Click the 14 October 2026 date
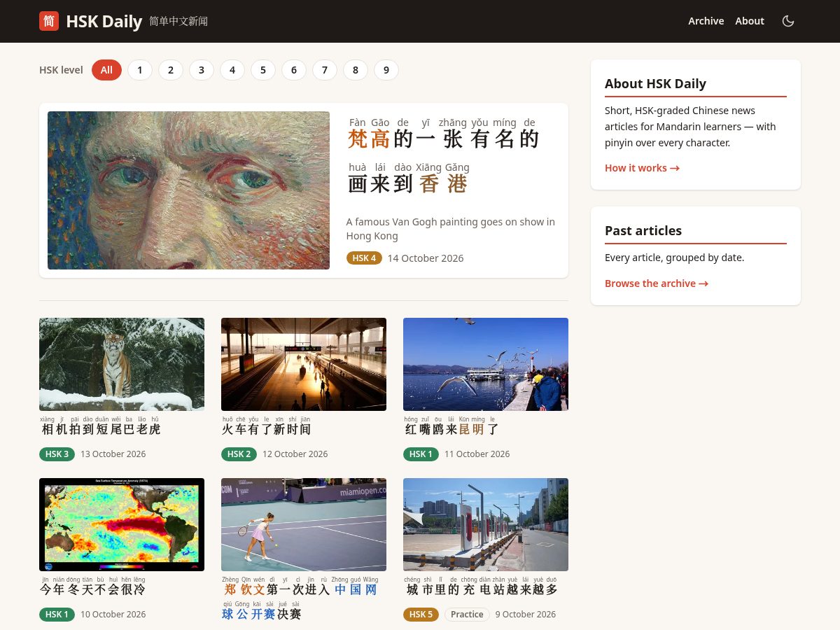The width and height of the screenshot is (840, 630). [x=426, y=258]
